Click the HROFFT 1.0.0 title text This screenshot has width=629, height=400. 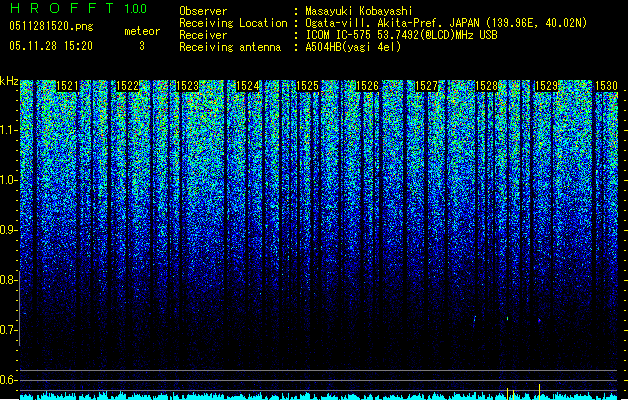pyautogui.click(x=79, y=8)
